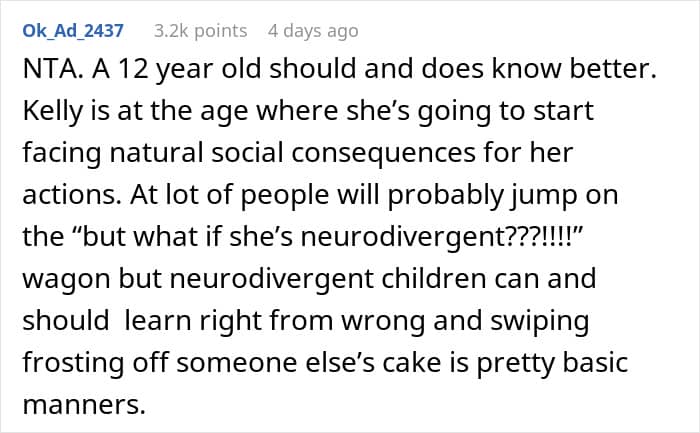The width and height of the screenshot is (700, 433).
Task: Click the word 'frosting' in the comment
Action: (73, 363)
